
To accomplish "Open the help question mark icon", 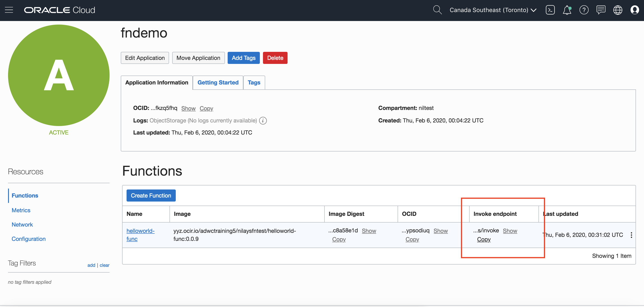I will 584,10.
